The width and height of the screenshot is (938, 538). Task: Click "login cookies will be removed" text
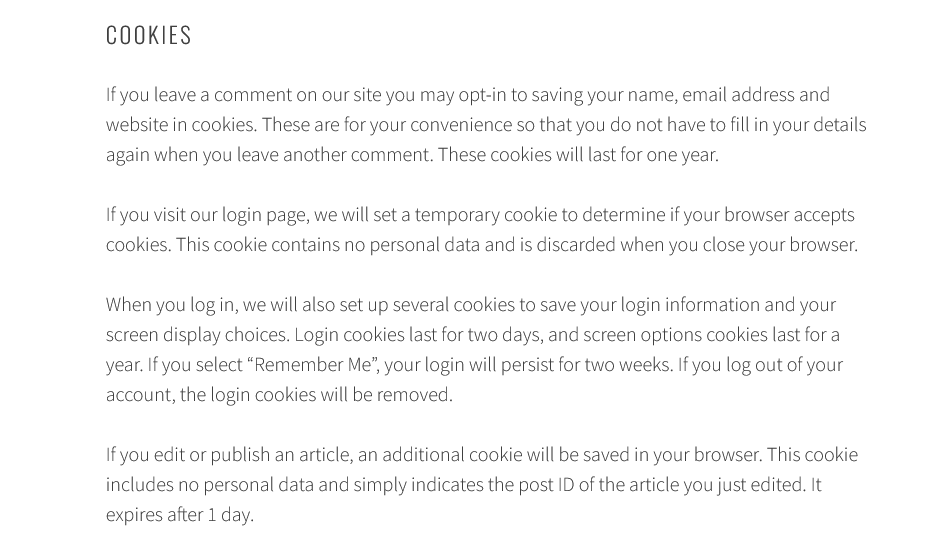tap(330, 395)
